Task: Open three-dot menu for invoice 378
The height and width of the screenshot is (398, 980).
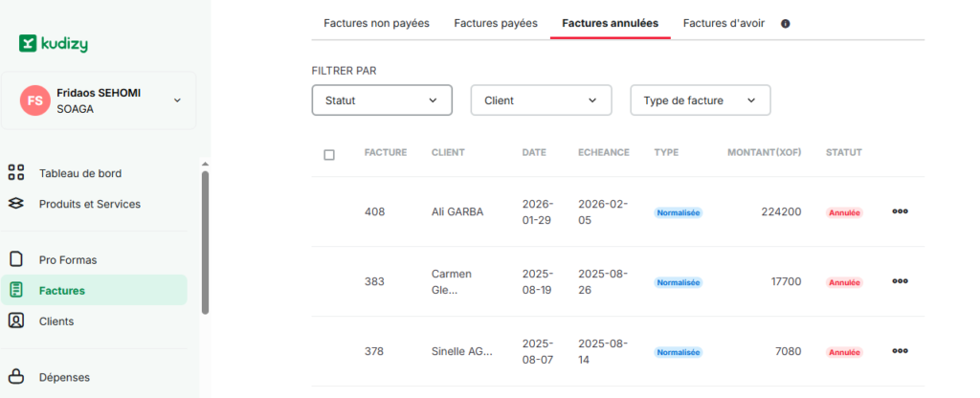Action: click(x=900, y=351)
